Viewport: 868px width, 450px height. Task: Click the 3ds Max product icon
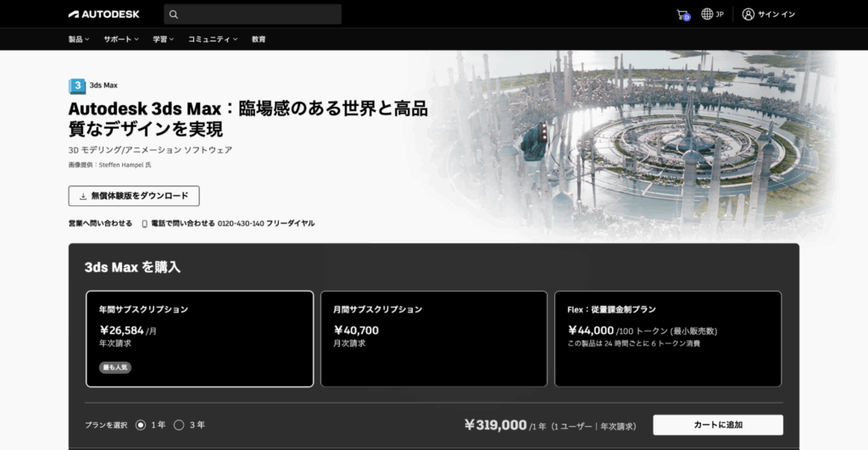76,85
